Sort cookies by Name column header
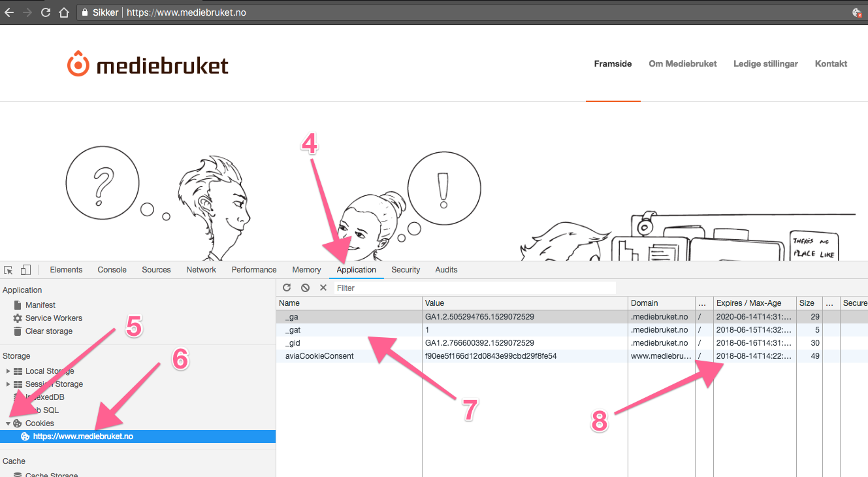 coord(349,303)
